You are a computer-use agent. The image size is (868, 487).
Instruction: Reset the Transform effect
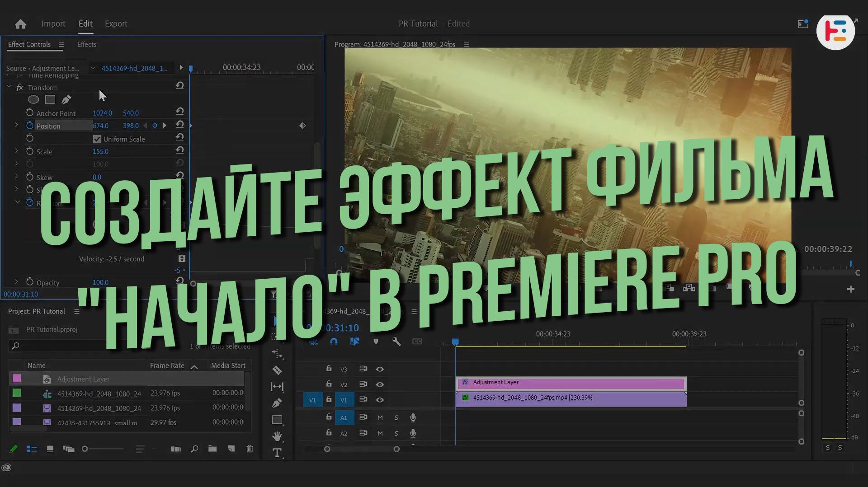[179, 85]
